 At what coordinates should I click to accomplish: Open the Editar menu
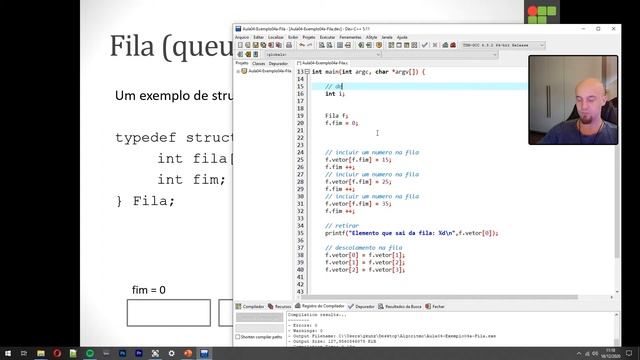(259, 37)
